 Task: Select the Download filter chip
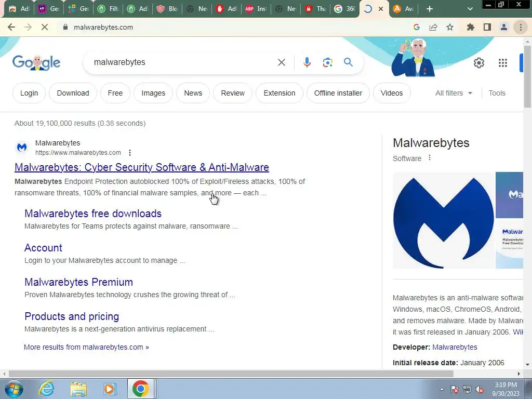click(73, 93)
